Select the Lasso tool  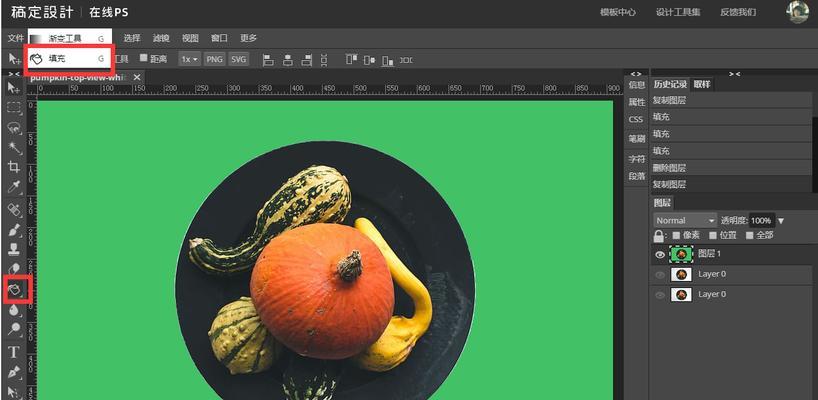pos(14,128)
